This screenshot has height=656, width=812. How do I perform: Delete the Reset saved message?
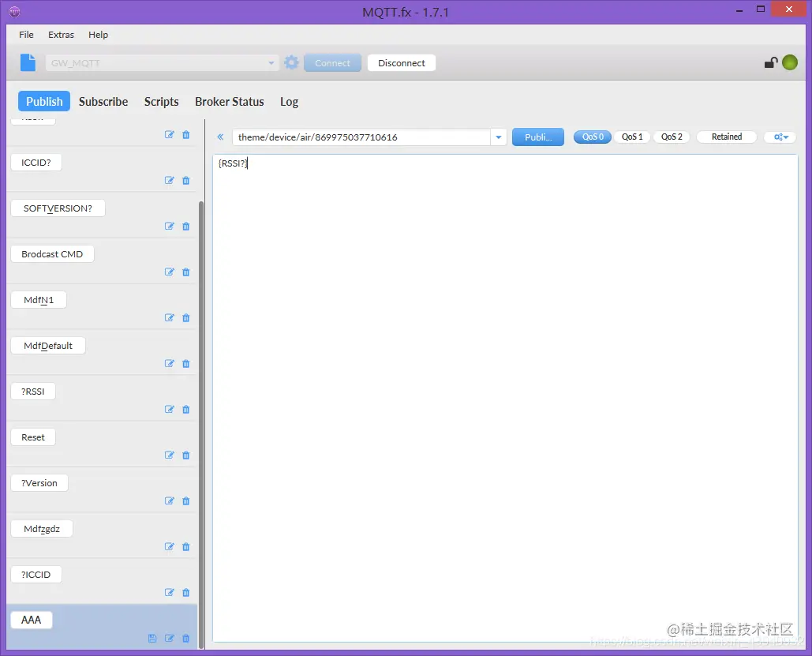point(186,455)
